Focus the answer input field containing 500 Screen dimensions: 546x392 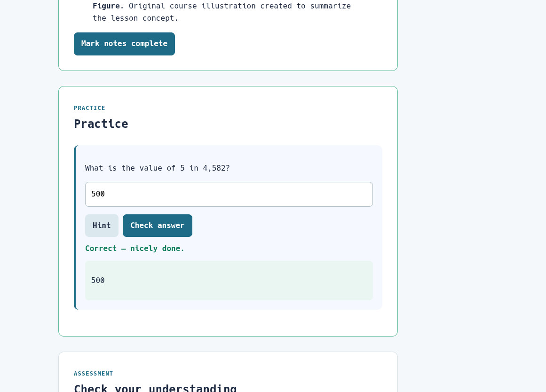pyautogui.click(x=229, y=194)
